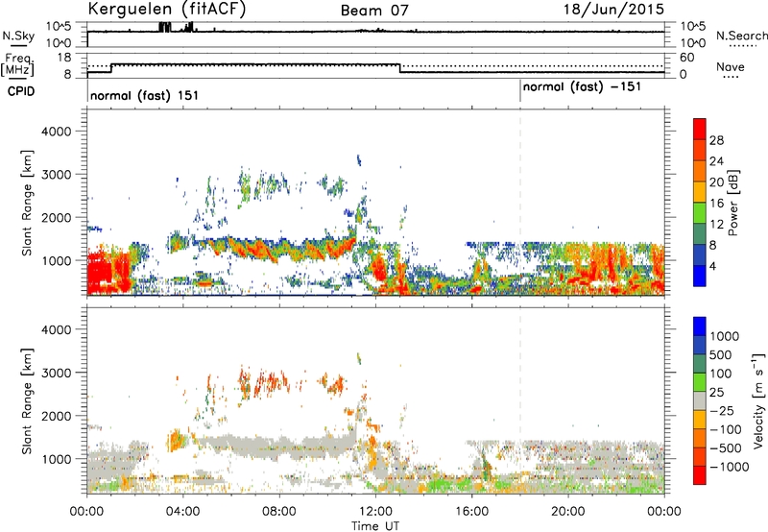Click the 'CPID' row label

click(21, 91)
